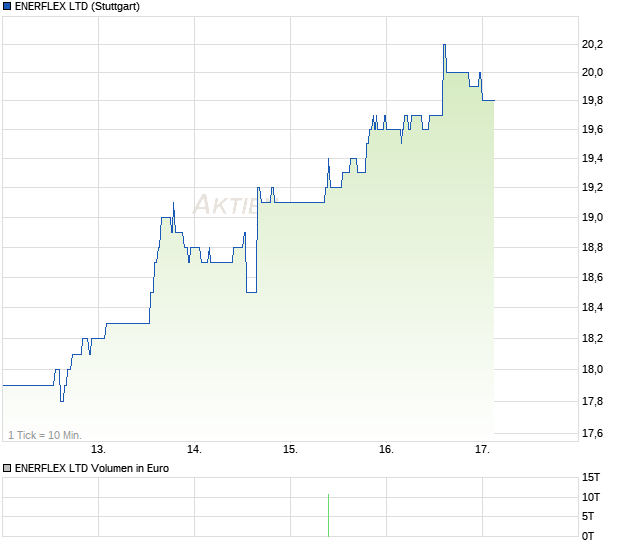Click the 18,8 price axis label

(592, 247)
